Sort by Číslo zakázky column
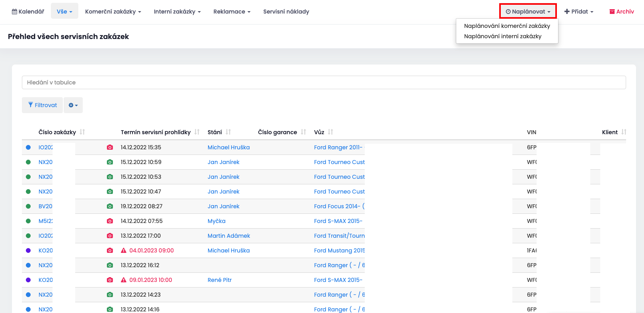 62,132
